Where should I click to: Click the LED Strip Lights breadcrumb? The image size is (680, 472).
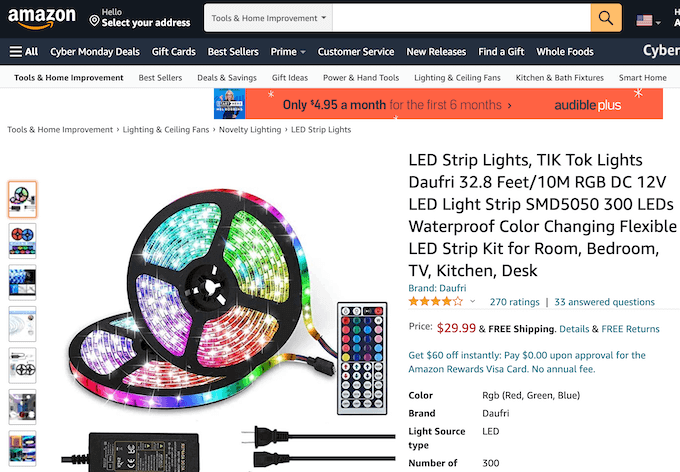321,130
